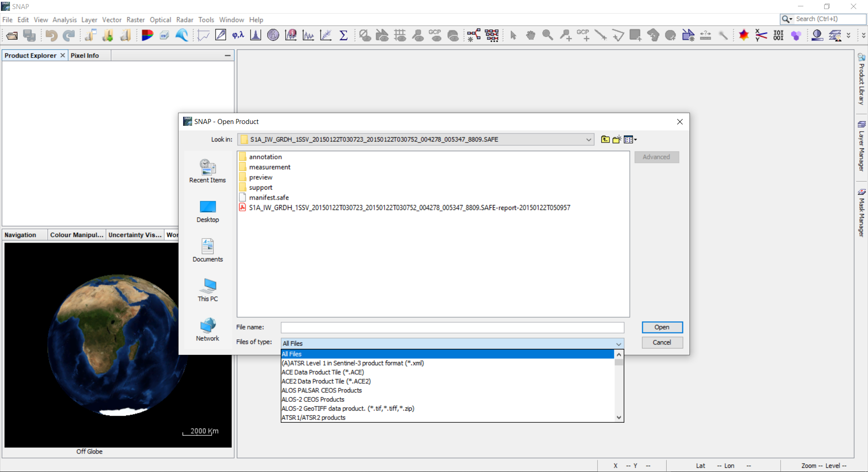
Task: Go to This PC location
Action: [x=208, y=290]
